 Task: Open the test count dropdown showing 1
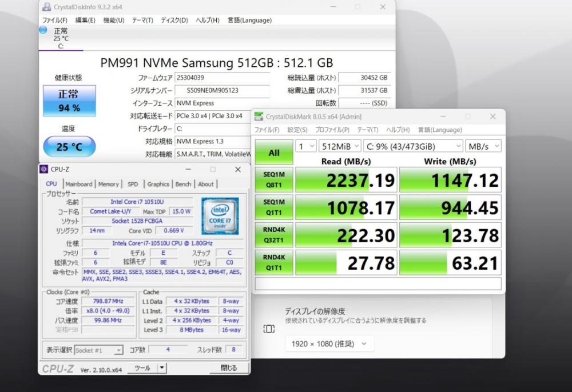pyautogui.click(x=305, y=146)
